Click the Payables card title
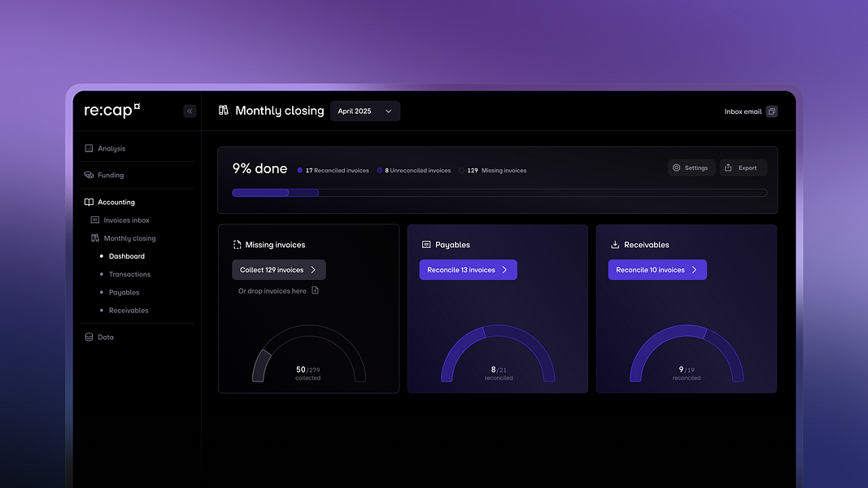The height and width of the screenshot is (488, 868). [452, 245]
